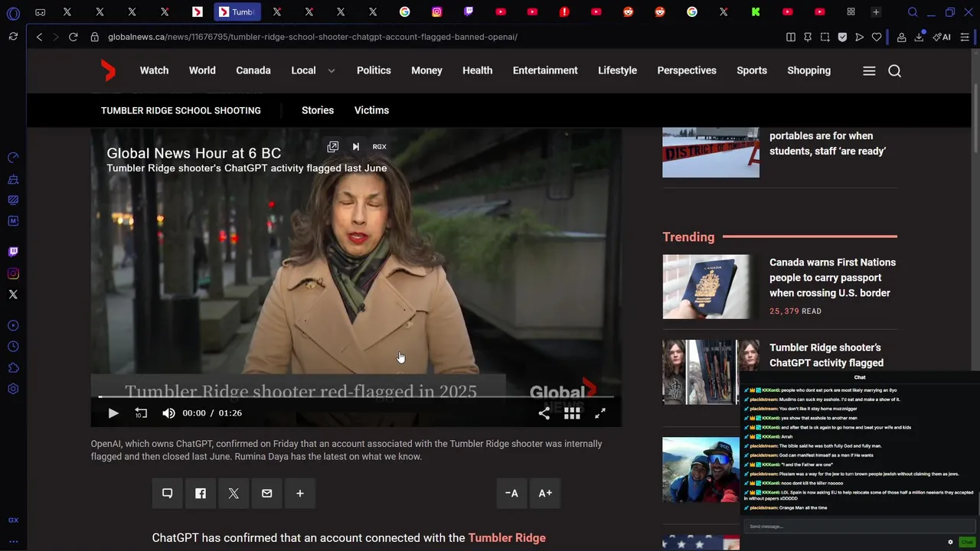
Task: Go back to the previous page
Action: 39,37
